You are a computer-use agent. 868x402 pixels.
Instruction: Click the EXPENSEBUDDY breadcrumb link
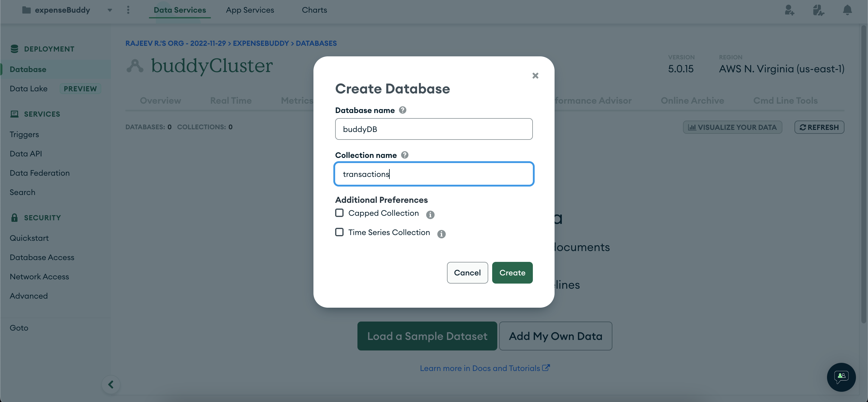click(261, 43)
